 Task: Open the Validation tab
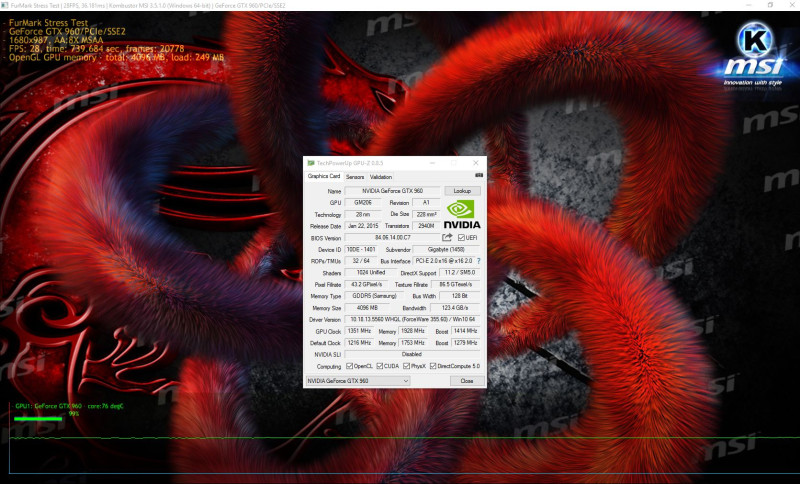(x=381, y=177)
